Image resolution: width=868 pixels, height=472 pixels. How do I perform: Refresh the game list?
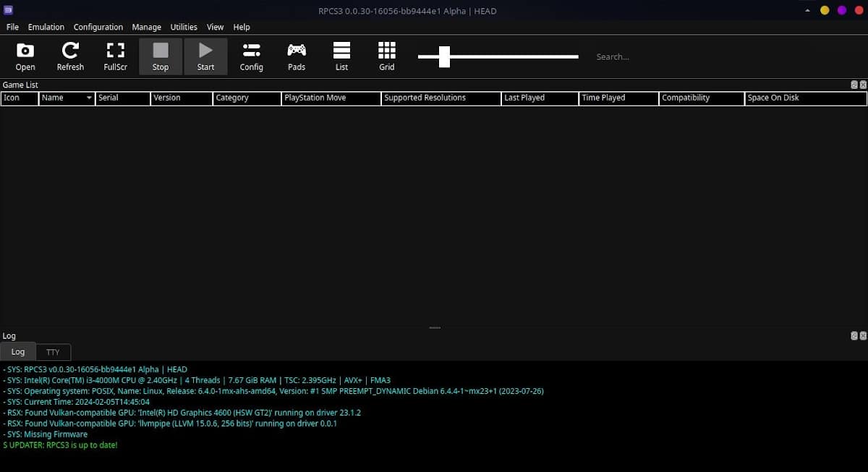point(70,56)
